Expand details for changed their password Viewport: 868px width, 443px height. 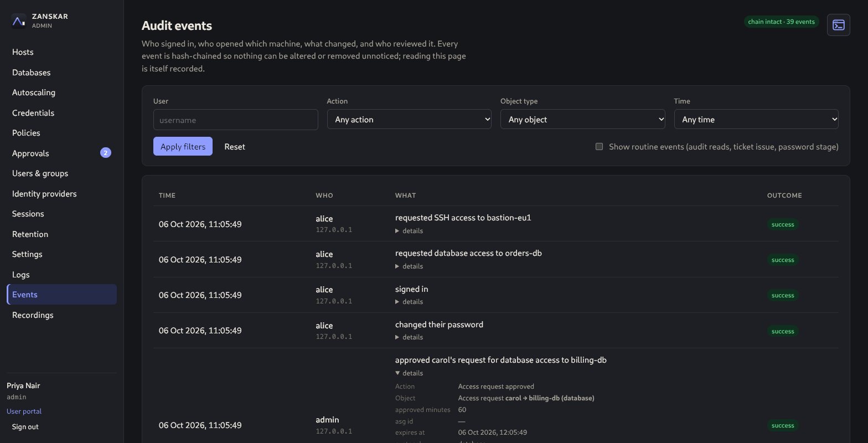(x=409, y=337)
